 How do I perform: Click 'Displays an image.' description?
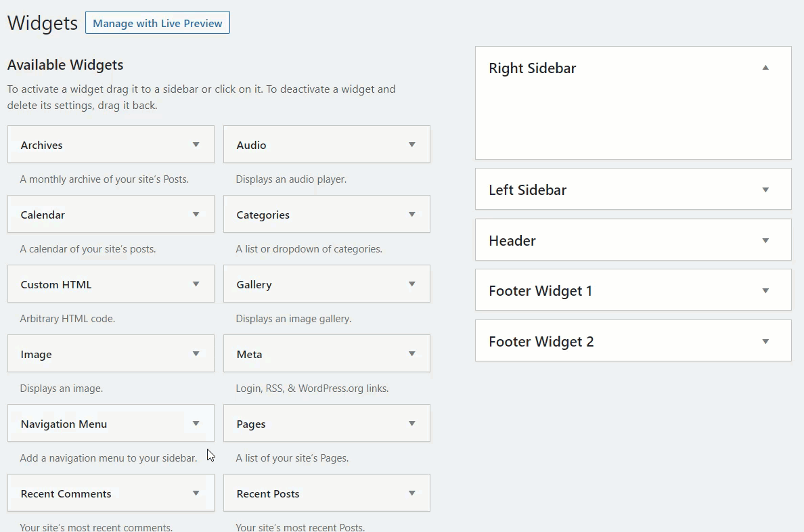coord(61,389)
